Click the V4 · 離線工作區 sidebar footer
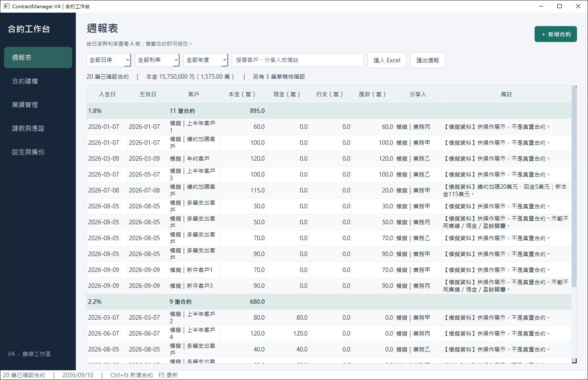The width and height of the screenshot is (588, 380). click(29, 354)
